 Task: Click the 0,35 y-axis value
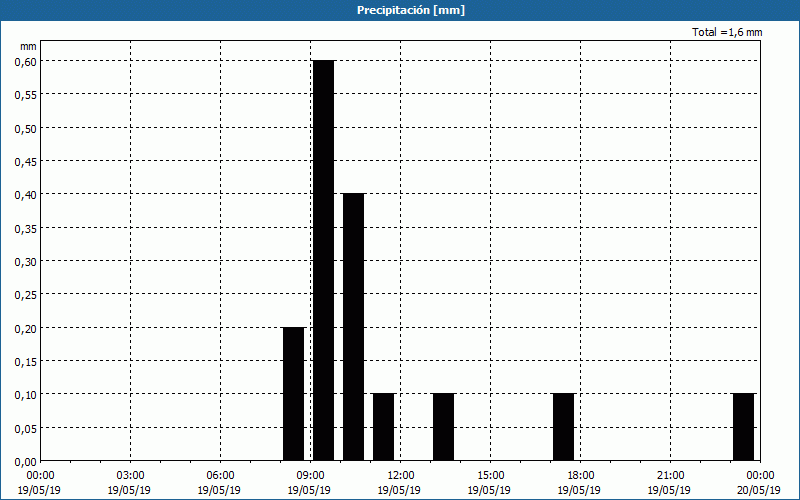pyautogui.click(x=26, y=228)
